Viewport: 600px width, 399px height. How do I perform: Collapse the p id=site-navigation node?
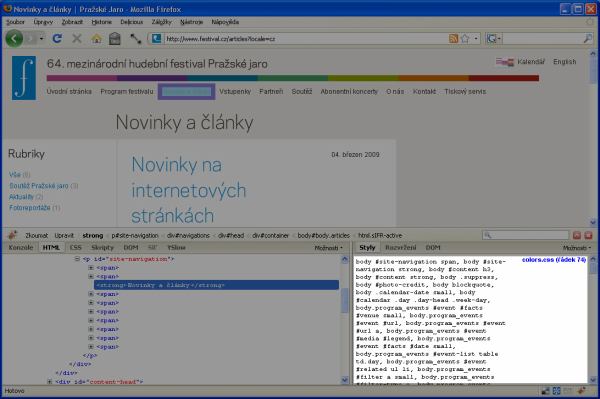coord(77,259)
